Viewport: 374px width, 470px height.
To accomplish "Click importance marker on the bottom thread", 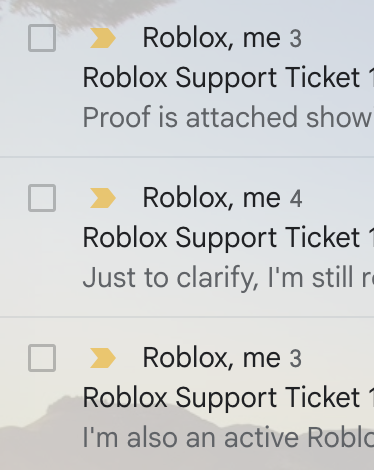I will (103, 358).
